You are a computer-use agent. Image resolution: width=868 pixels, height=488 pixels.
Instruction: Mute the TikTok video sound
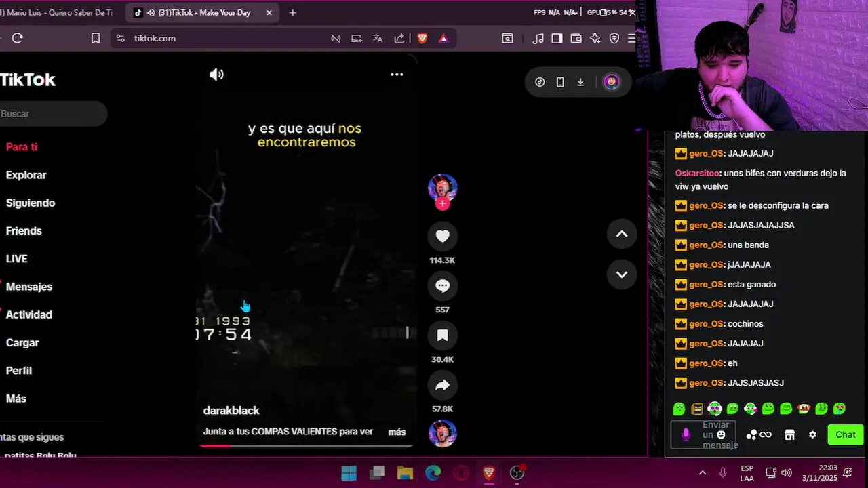point(216,75)
